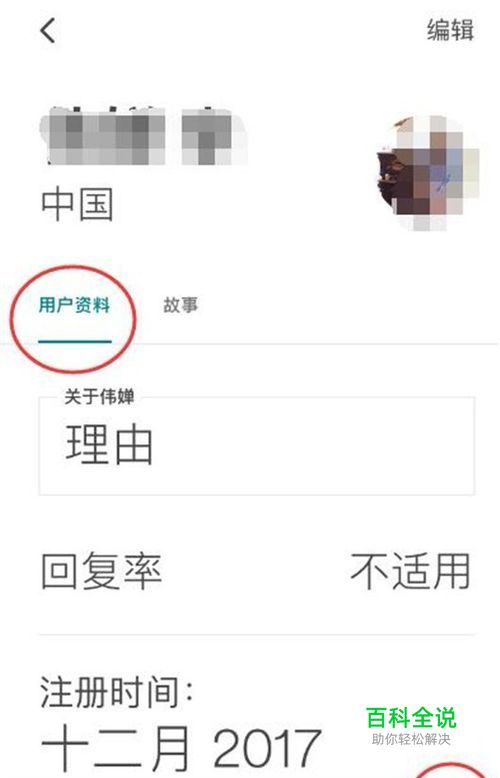This screenshot has height=778, width=500.
Task: Click the 关于伟婵 field label
Action: [99, 396]
